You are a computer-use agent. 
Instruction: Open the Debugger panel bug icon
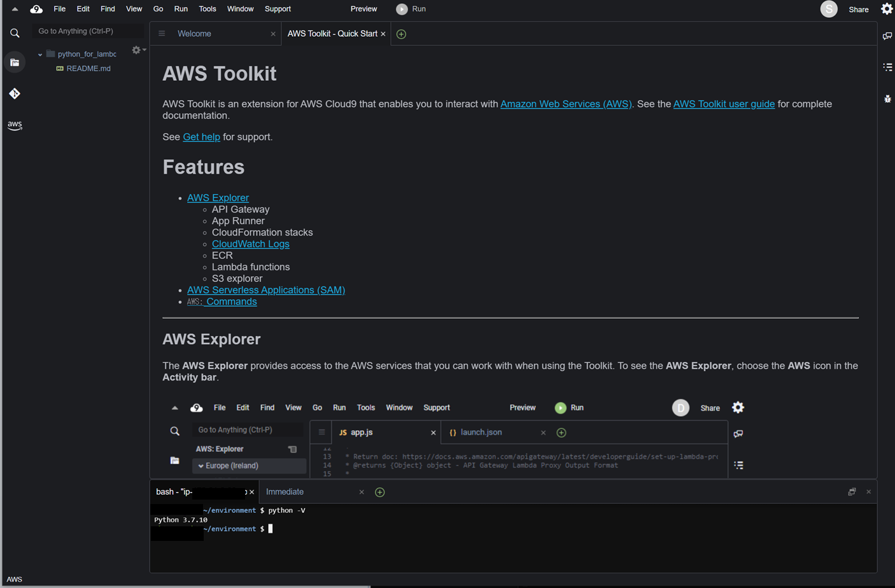pyautogui.click(x=887, y=99)
